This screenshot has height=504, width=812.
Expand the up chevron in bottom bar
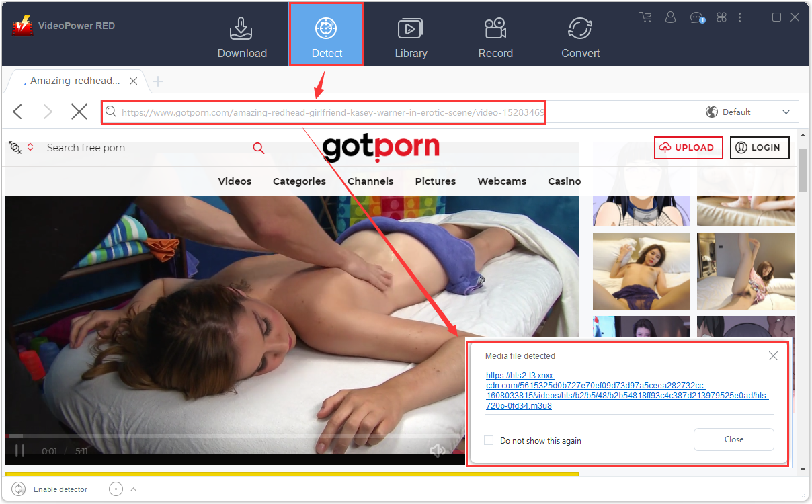click(133, 489)
